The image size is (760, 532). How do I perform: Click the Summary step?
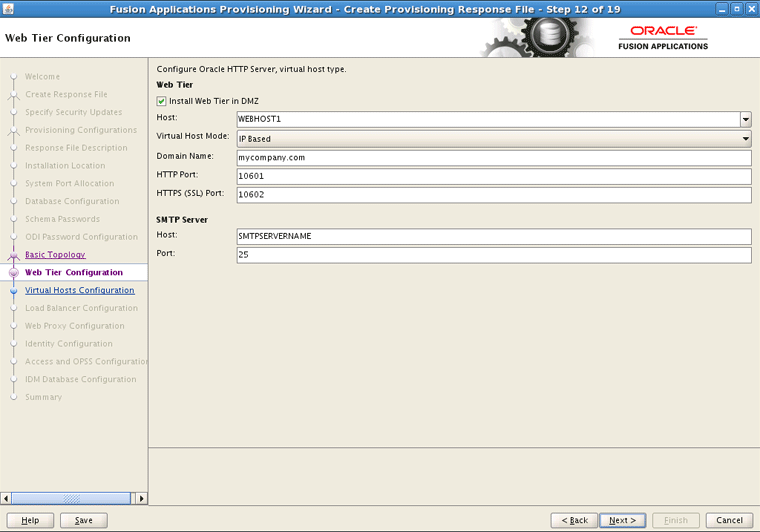point(44,397)
